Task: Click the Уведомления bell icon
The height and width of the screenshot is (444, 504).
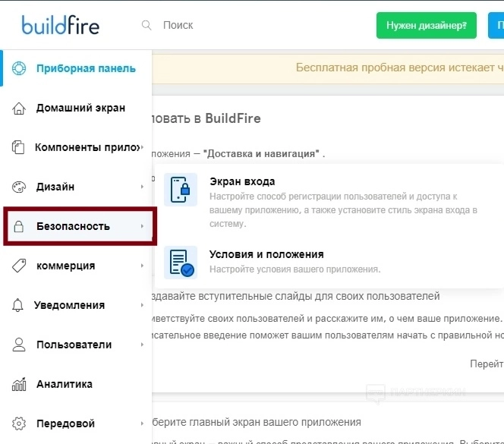Action: click(x=20, y=305)
